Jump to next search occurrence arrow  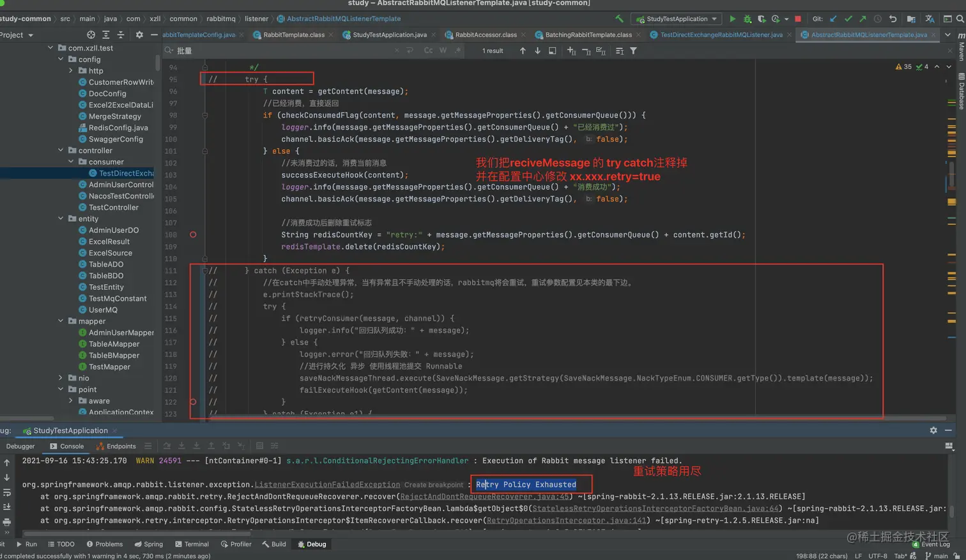537,50
